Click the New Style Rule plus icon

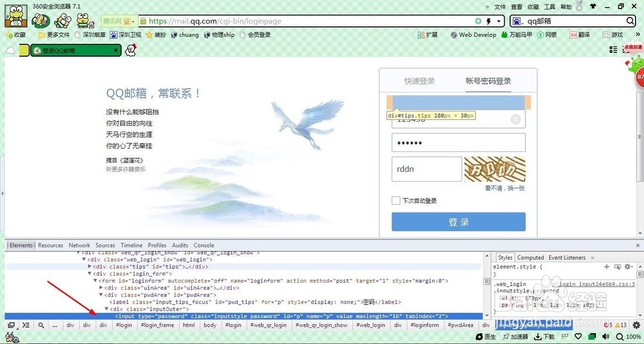click(x=607, y=267)
